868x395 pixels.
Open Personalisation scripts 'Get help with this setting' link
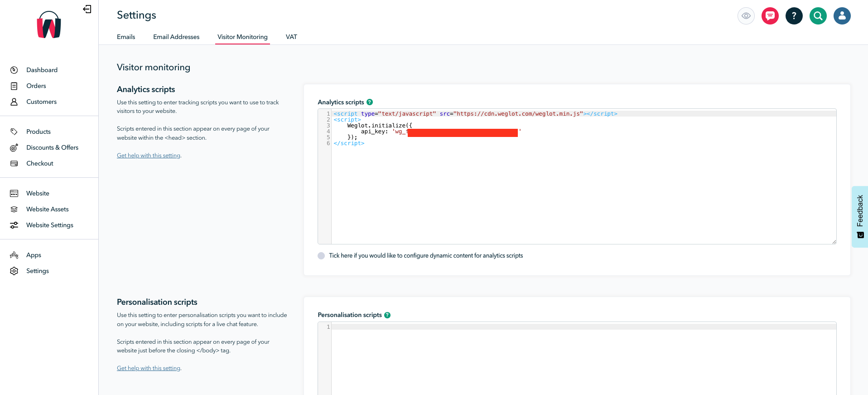tap(149, 368)
